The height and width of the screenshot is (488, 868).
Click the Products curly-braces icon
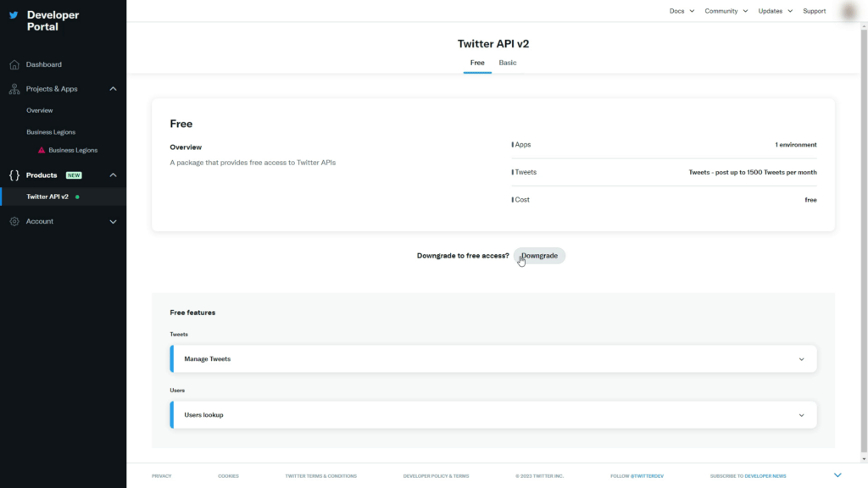[x=13, y=175]
